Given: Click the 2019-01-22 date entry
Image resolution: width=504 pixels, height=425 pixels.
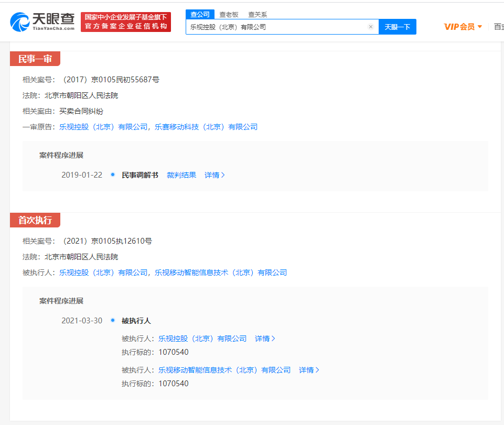Looking at the screenshot, I should (x=82, y=175).
